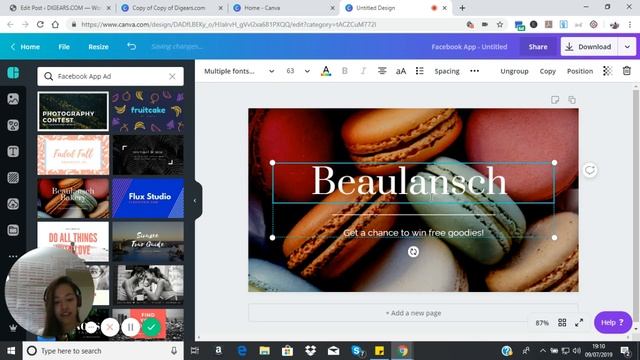
Task: Select the Flux Studio template
Action: (x=148, y=198)
